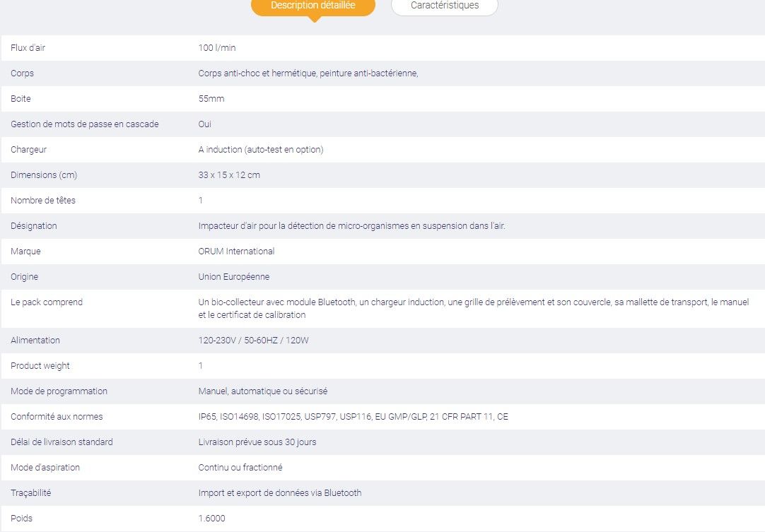Click the Chargeur induction value text

(261, 150)
